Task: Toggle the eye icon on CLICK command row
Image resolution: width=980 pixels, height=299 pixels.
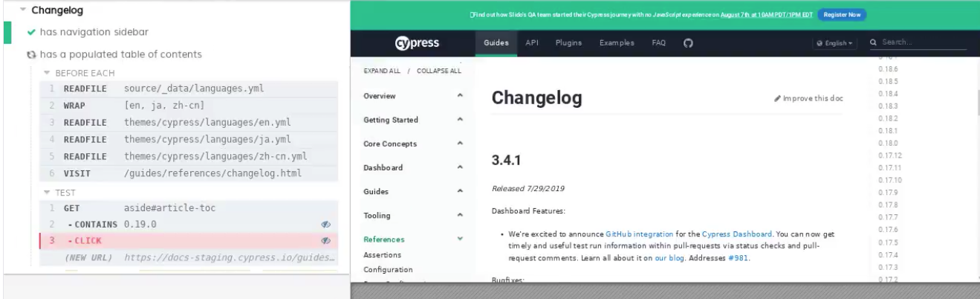Action: (325, 241)
